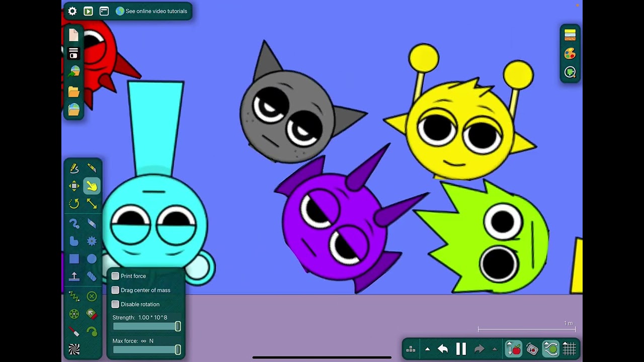644x362 pixels.
Task: Enable Disable rotation checkbox
Action: pos(115,304)
